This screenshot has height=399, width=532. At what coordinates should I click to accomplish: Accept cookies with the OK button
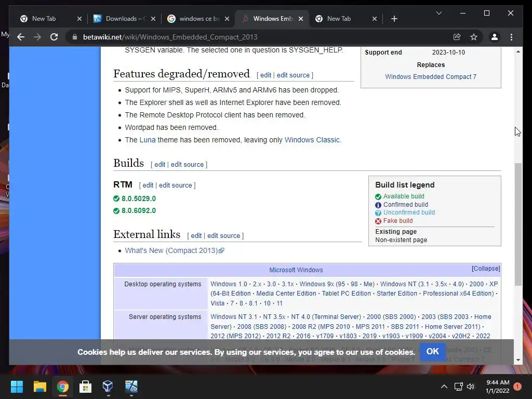(432, 352)
